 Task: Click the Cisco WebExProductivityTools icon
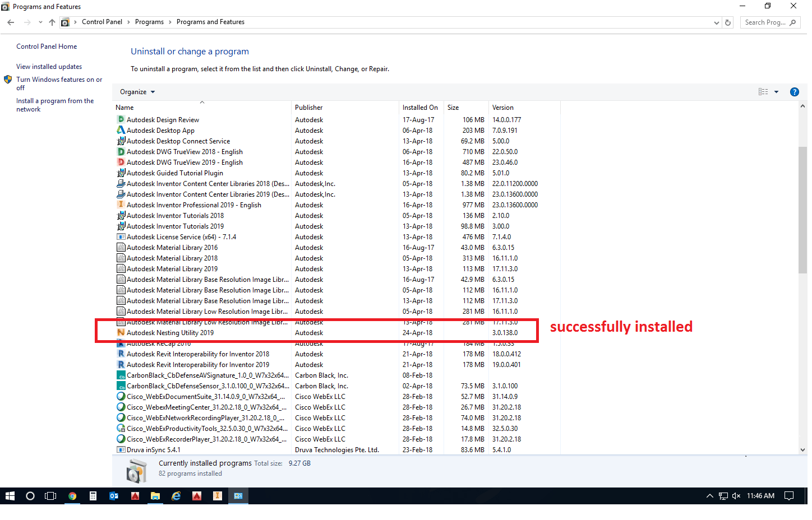click(x=121, y=428)
